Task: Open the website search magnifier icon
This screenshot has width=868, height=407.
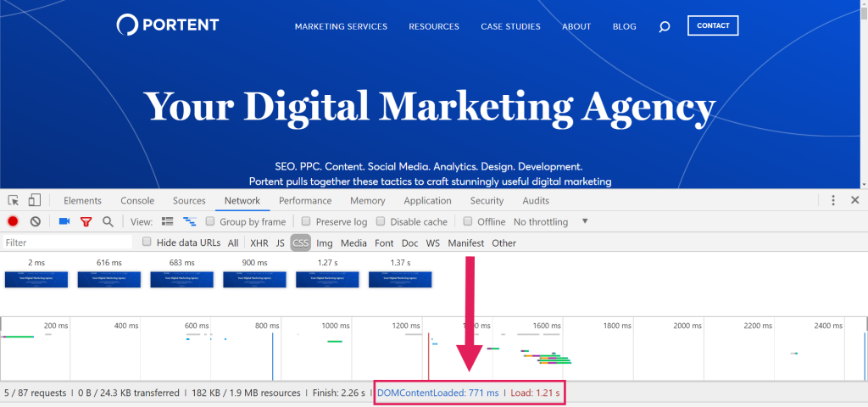Action: click(665, 26)
